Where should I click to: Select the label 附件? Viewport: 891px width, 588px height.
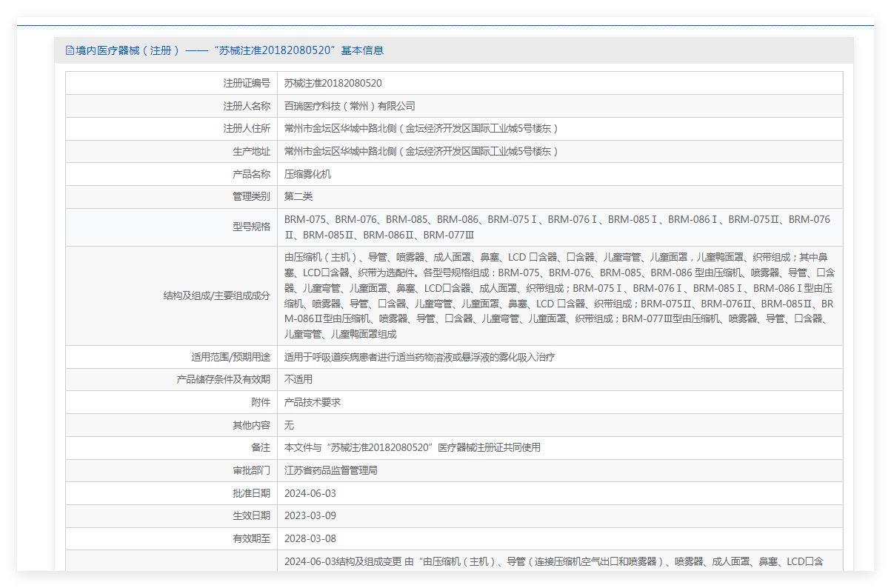(x=261, y=402)
